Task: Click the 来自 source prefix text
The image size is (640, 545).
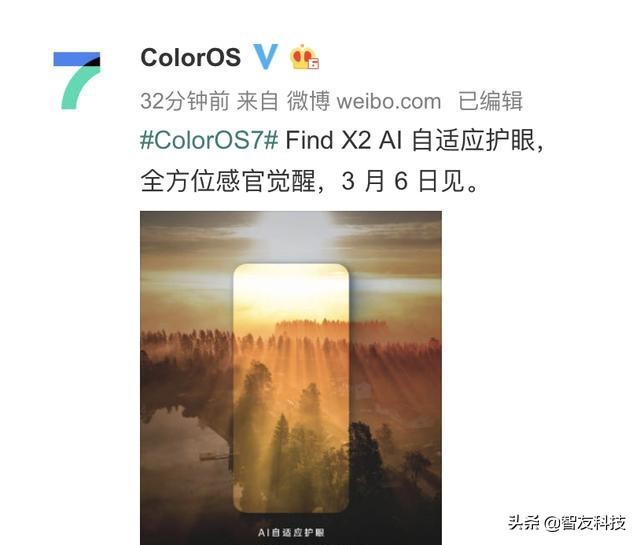Action: click(x=258, y=101)
